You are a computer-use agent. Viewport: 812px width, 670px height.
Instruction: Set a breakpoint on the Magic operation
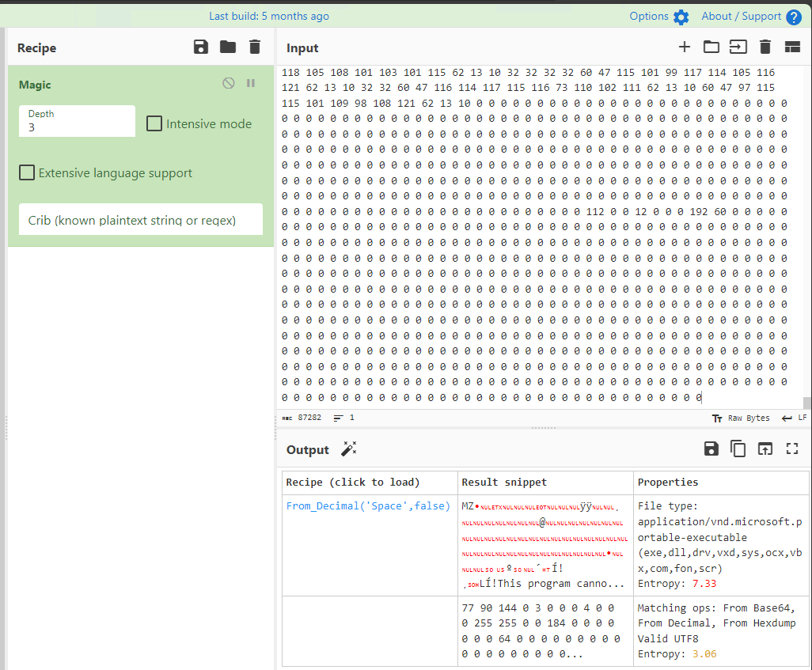click(250, 83)
